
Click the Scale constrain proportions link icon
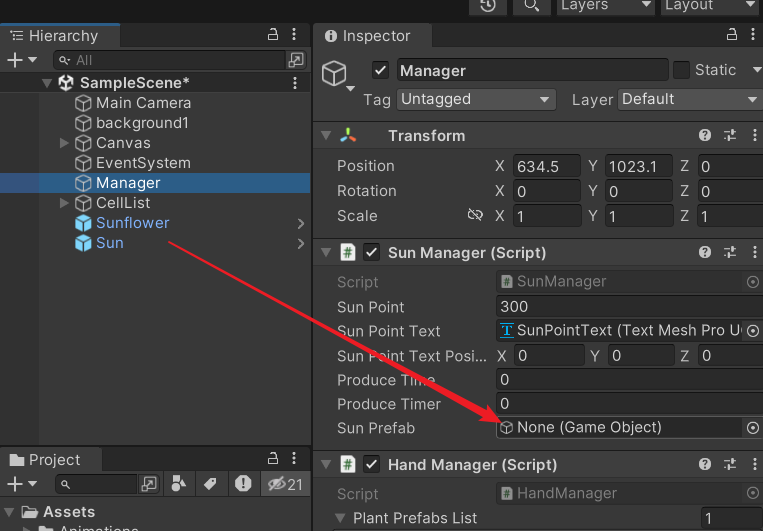tap(475, 216)
